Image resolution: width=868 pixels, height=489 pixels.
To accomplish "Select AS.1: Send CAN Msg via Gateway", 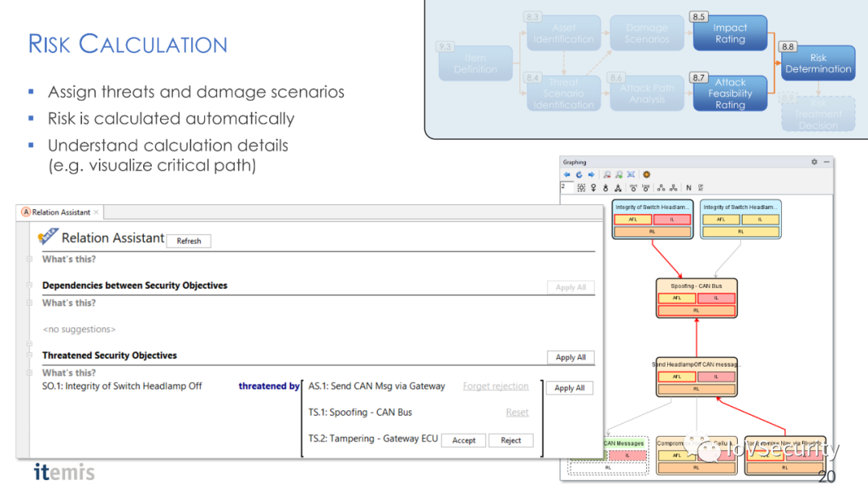I will click(x=376, y=386).
